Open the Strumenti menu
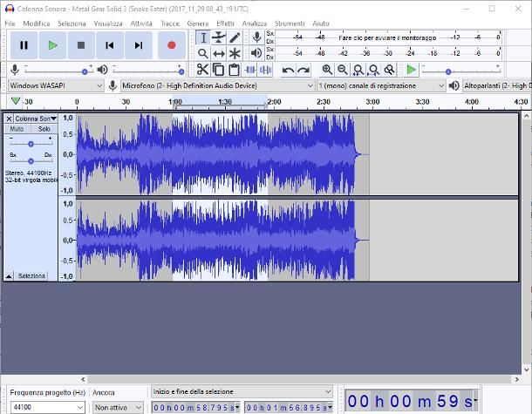The height and width of the screenshot is (414, 532). click(x=290, y=24)
